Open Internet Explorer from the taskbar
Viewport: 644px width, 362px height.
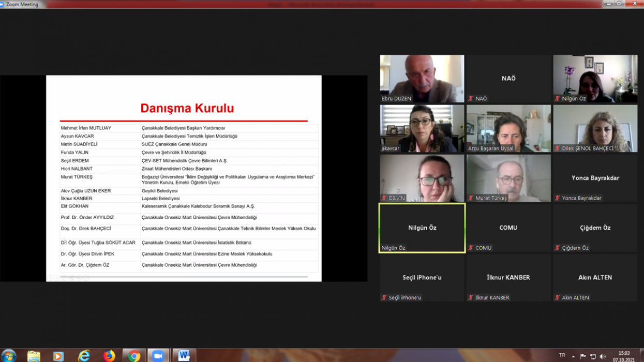point(84,356)
